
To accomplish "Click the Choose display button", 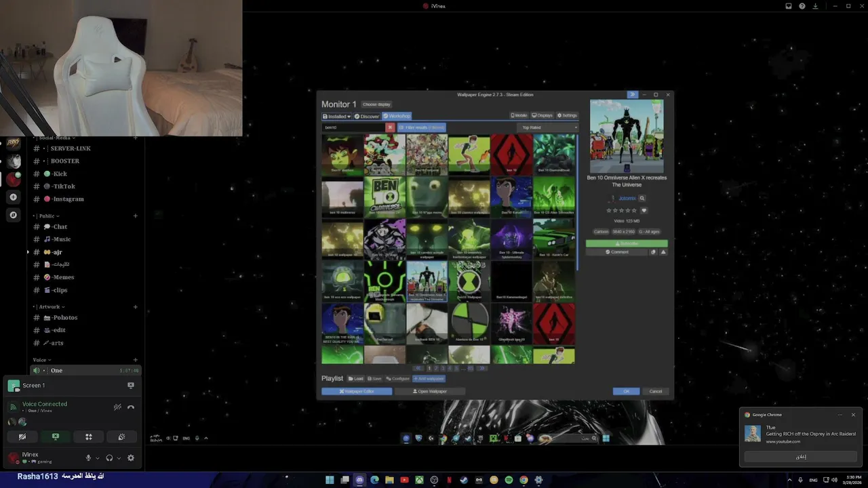I will (376, 104).
